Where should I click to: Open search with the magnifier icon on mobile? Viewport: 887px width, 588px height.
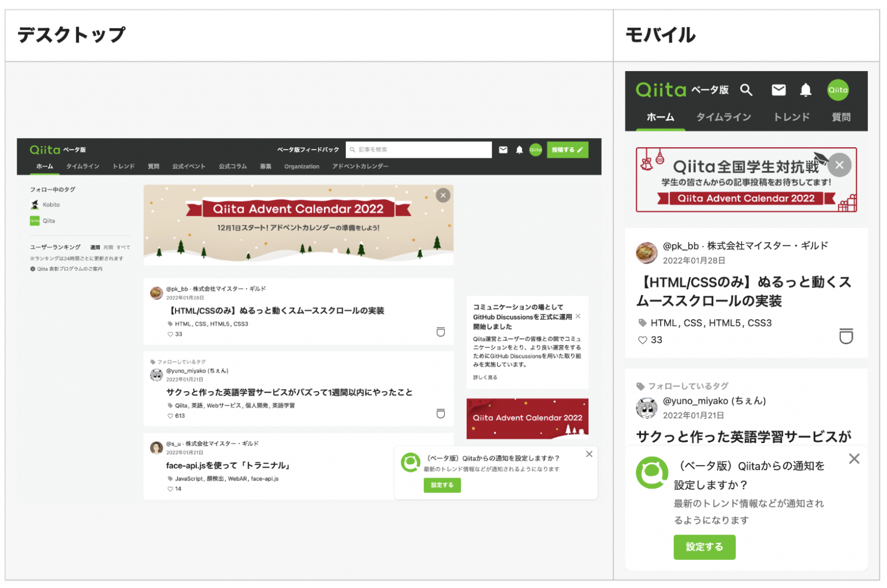coord(747,90)
